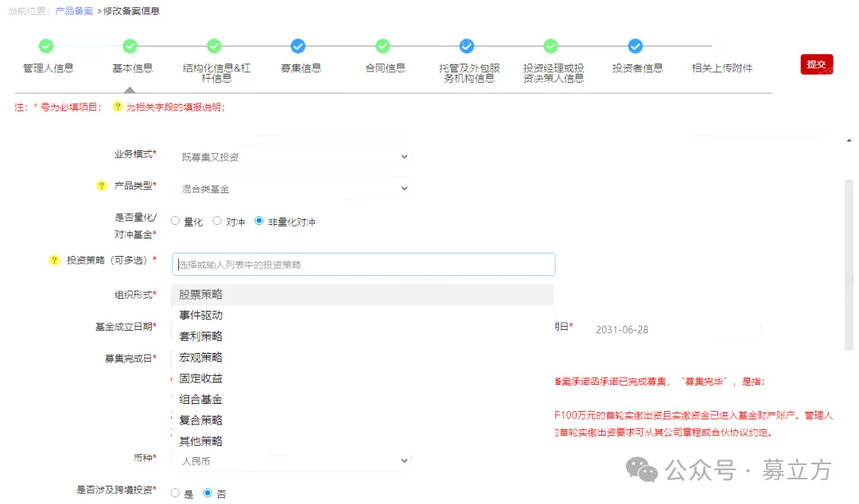
Task: 点击投资策略旁的黄色问号填报说明图标
Action: click(53, 259)
